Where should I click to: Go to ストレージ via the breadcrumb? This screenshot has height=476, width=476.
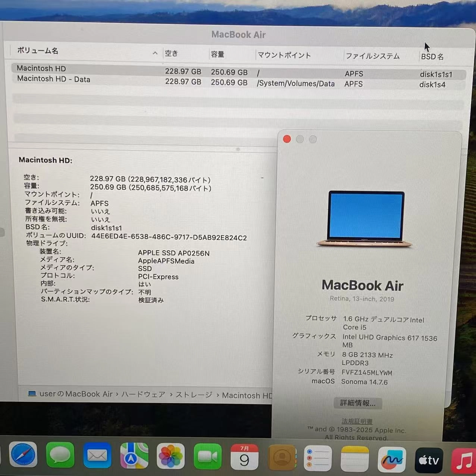[x=193, y=395]
